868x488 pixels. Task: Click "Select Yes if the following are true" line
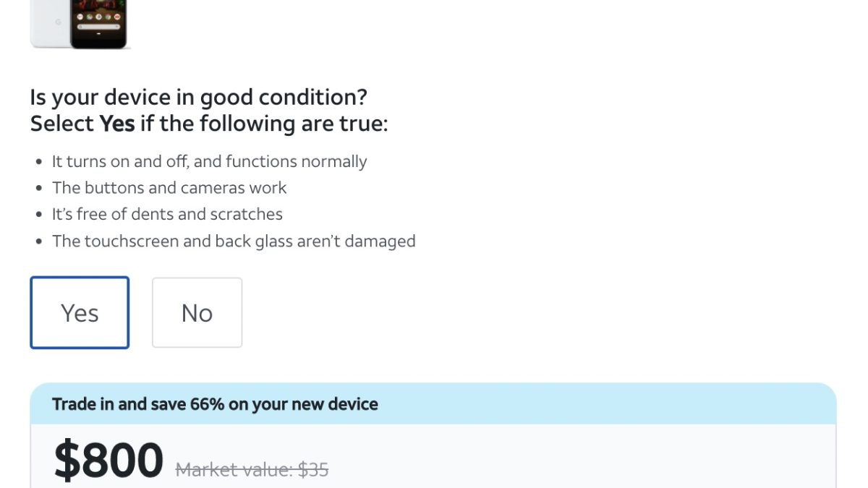209,124
